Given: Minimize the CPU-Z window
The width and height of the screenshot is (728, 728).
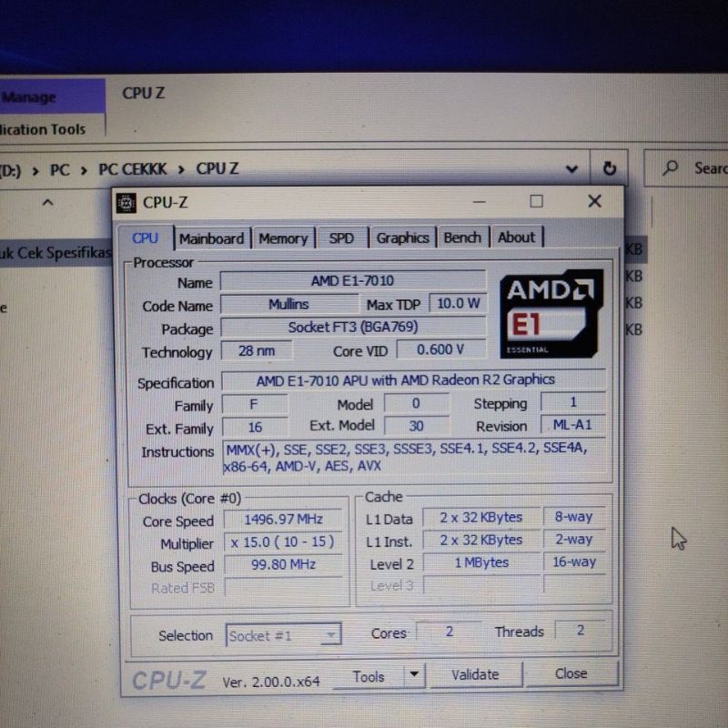Looking at the screenshot, I should point(480,202).
